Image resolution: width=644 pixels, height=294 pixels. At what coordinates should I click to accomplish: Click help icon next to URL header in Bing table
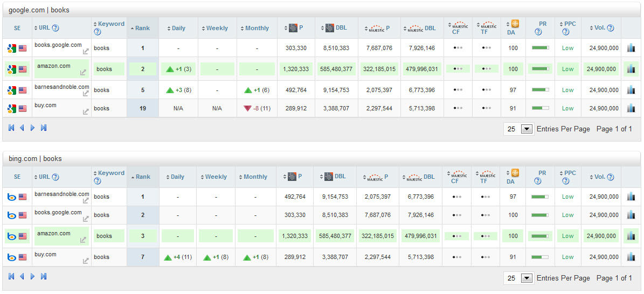coord(56,177)
